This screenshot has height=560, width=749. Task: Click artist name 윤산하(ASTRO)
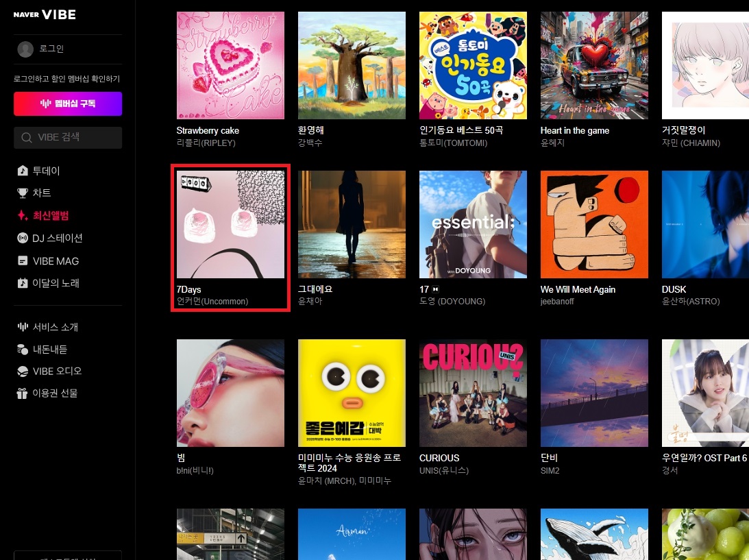click(x=691, y=302)
